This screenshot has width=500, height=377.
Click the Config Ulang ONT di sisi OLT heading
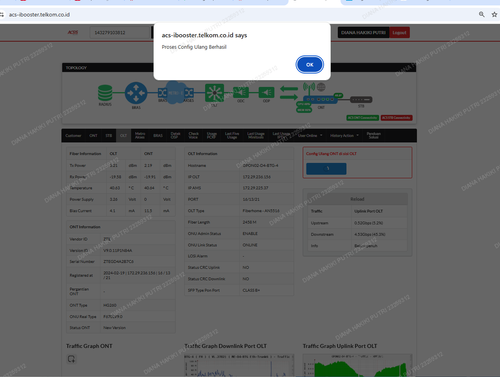click(x=331, y=154)
